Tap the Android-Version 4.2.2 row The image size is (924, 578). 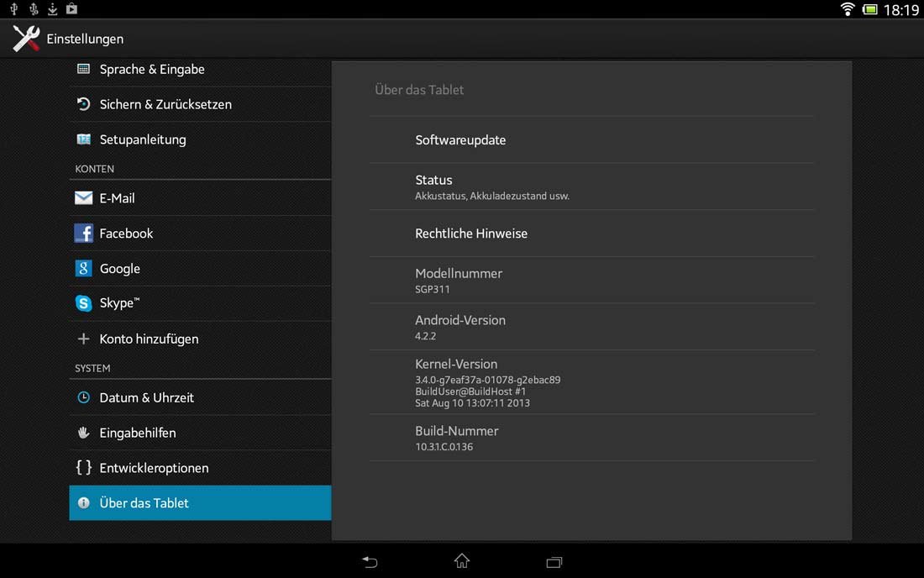click(x=591, y=327)
